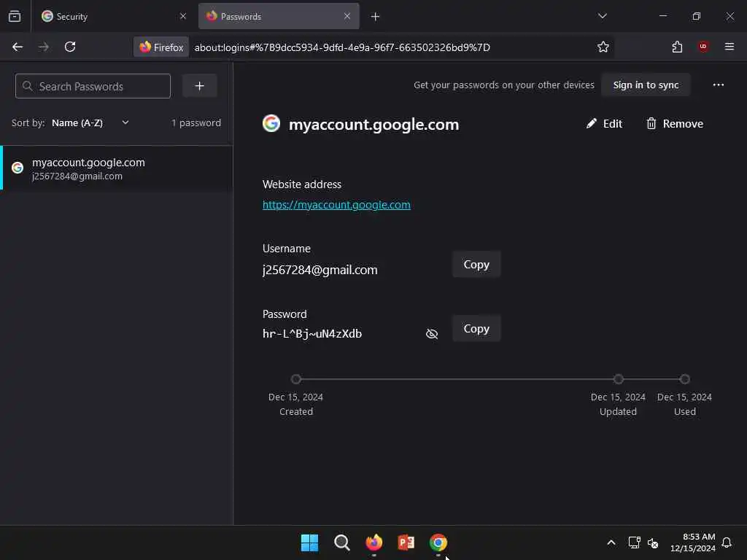Click the Updated timeline point
Image resolution: width=747 pixels, height=560 pixels.
click(619, 379)
